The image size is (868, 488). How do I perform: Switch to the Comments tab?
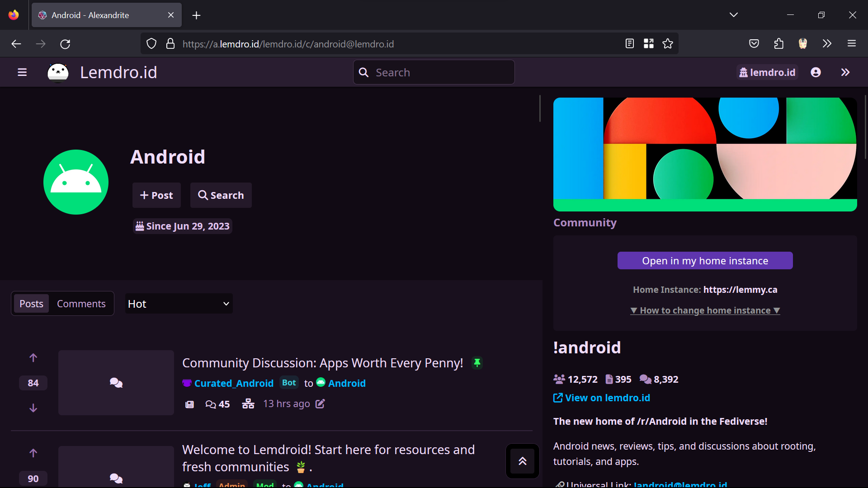81,304
